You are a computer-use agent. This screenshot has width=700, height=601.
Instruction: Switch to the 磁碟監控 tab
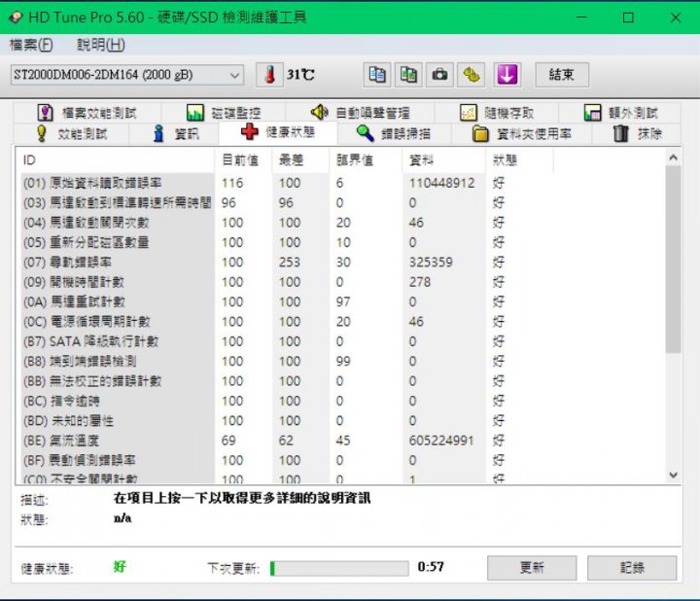click(x=224, y=113)
